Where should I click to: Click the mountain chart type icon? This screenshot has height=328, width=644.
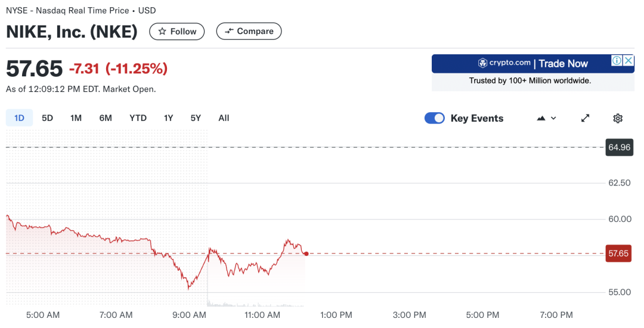tap(541, 118)
